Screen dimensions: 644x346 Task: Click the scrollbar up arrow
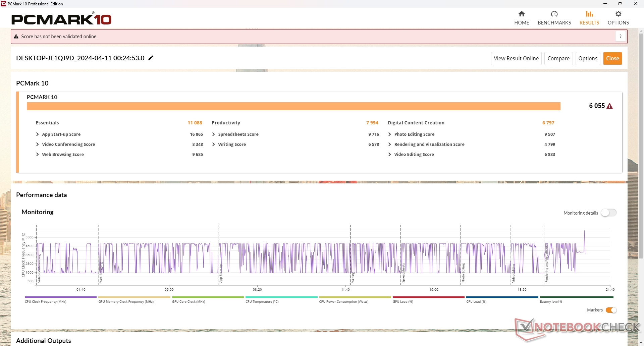pos(641,31)
